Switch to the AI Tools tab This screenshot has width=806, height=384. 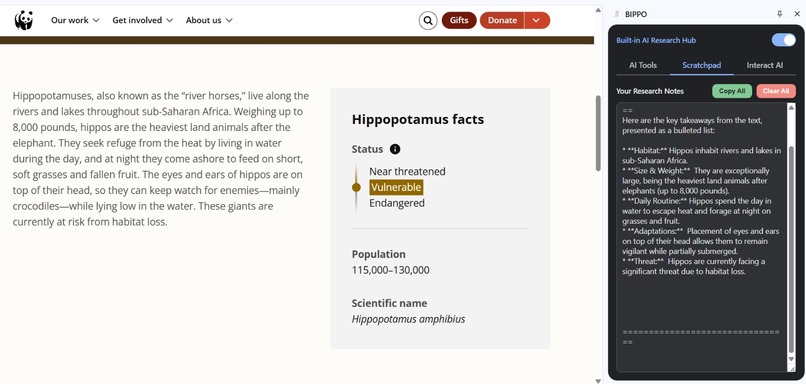point(643,65)
